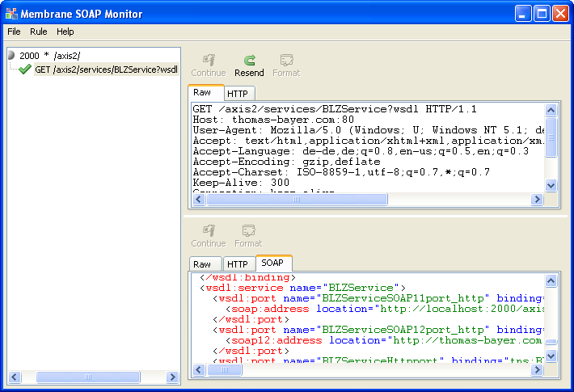Viewport: 574px width, 392px height.
Task: Select the green checkmark exchange icon
Action: point(24,70)
